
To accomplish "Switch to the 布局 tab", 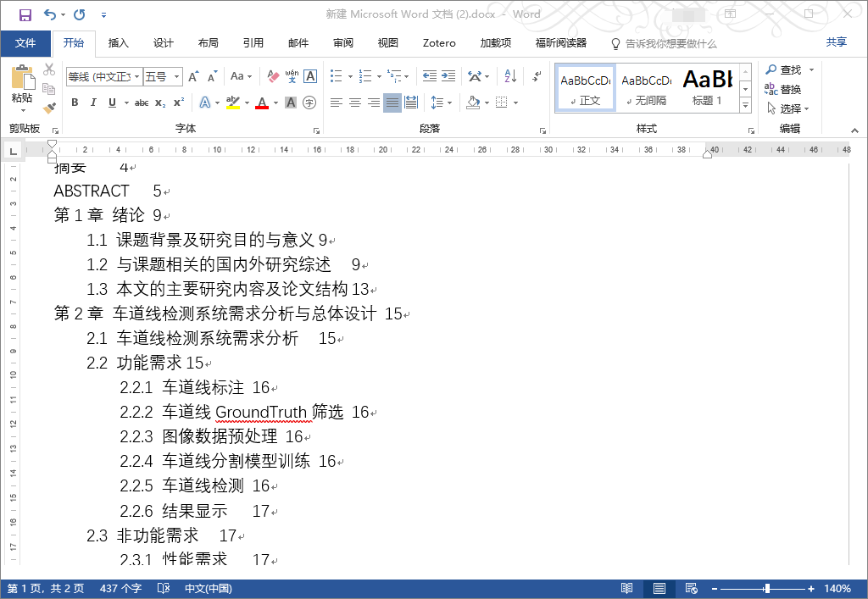I will tap(209, 43).
